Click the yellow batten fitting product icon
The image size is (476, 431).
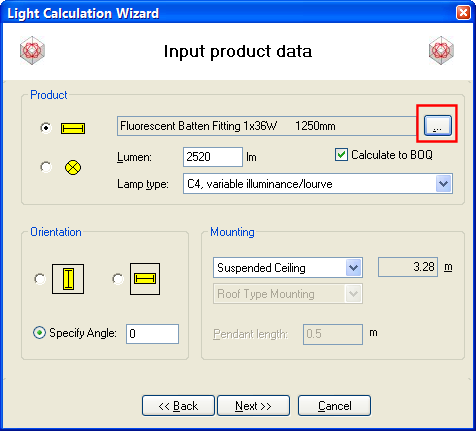pyautogui.click(x=73, y=128)
